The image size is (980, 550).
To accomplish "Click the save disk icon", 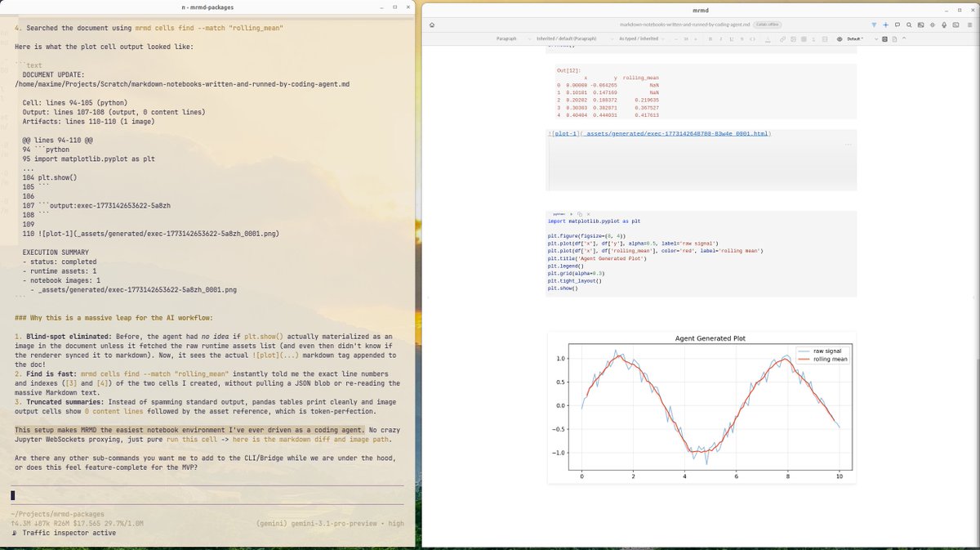I will click(884, 39).
